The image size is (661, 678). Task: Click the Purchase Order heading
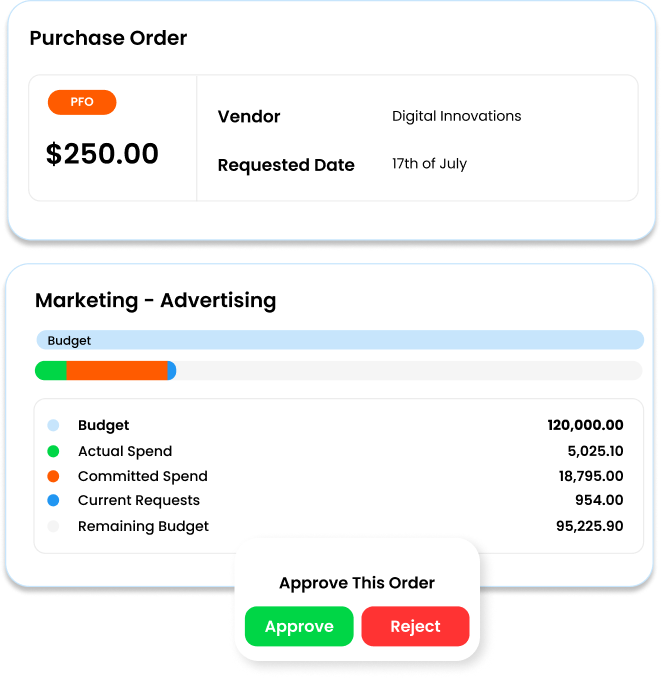108,39
